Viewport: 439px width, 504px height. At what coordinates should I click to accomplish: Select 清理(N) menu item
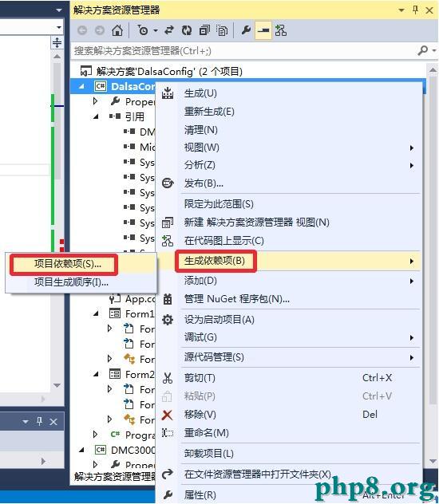point(288,130)
